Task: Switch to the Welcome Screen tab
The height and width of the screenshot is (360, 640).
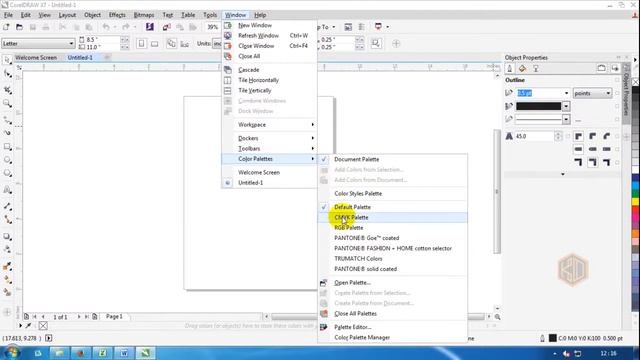Action: click(36, 58)
